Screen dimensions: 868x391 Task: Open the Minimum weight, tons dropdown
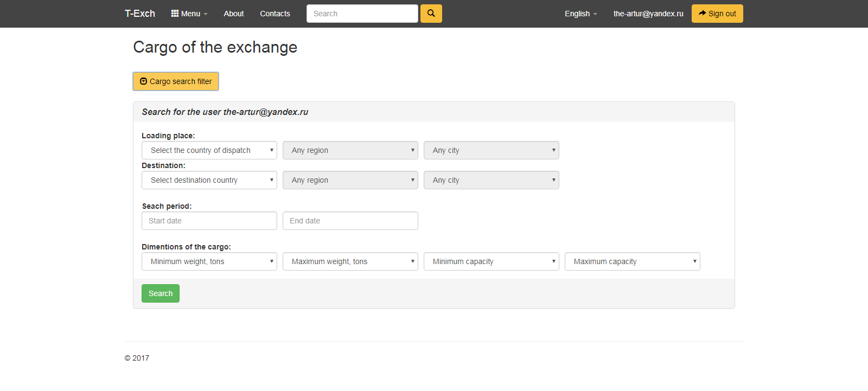pyautogui.click(x=209, y=261)
